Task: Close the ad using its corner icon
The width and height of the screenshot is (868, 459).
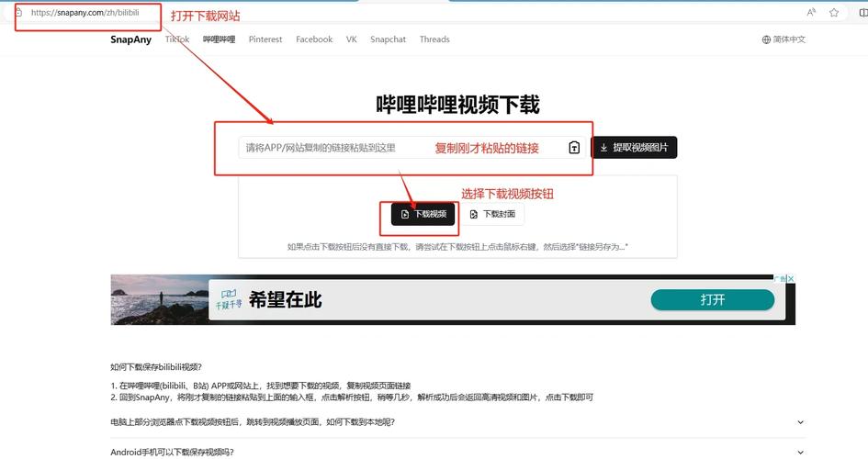Action: (x=789, y=279)
